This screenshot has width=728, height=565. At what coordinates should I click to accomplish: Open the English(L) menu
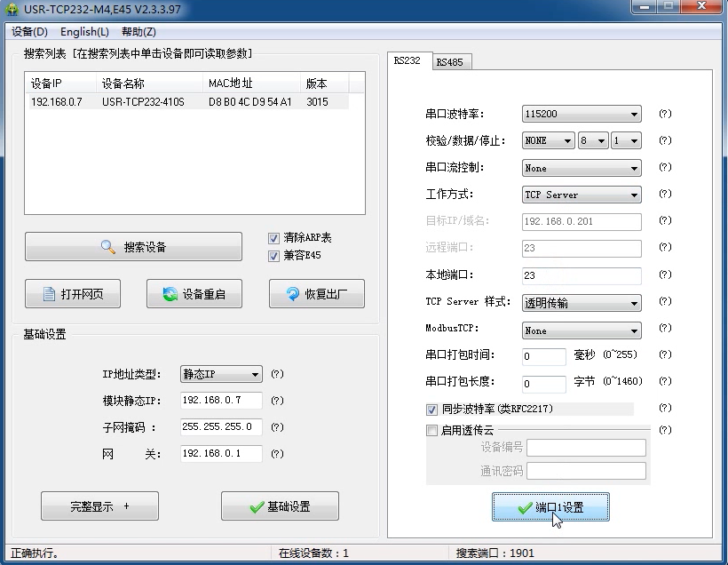click(83, 31)
